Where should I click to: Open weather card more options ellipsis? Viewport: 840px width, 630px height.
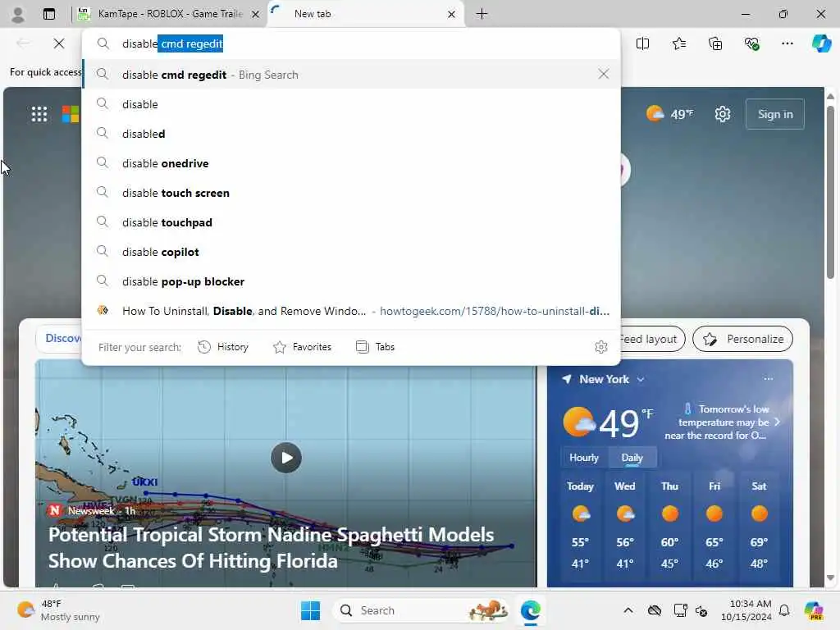[x=768, y=379]
